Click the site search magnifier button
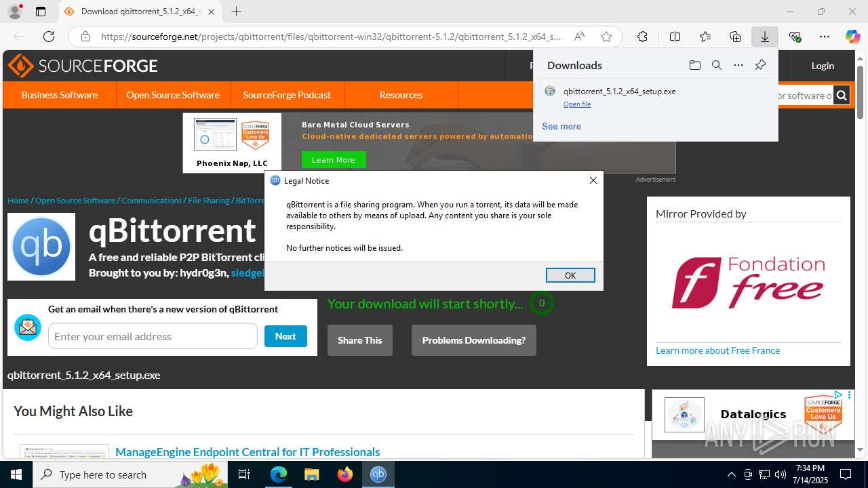This screenshot has height=488, width=868. coord(842,96)
